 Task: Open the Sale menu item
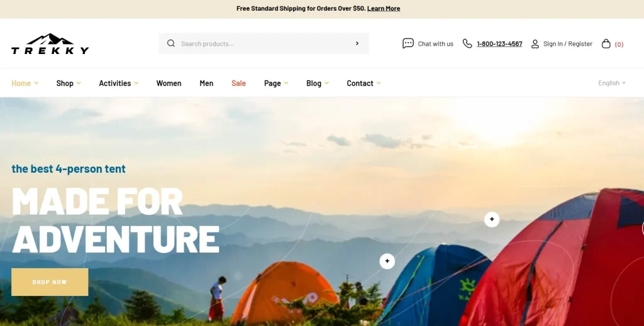238,84
